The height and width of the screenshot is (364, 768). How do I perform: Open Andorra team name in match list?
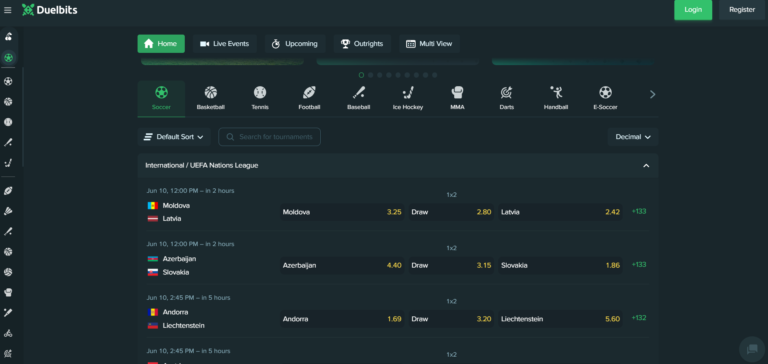click(x=175, y=312)
